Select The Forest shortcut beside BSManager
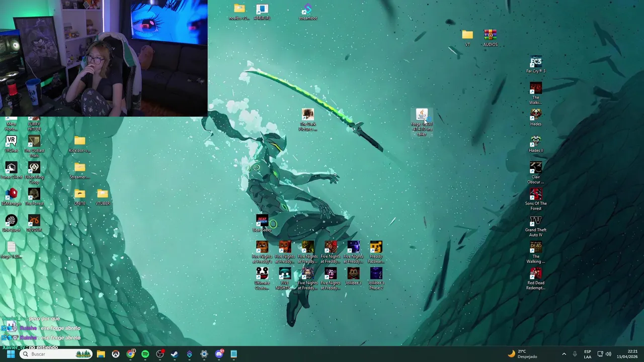 (34, 197)
